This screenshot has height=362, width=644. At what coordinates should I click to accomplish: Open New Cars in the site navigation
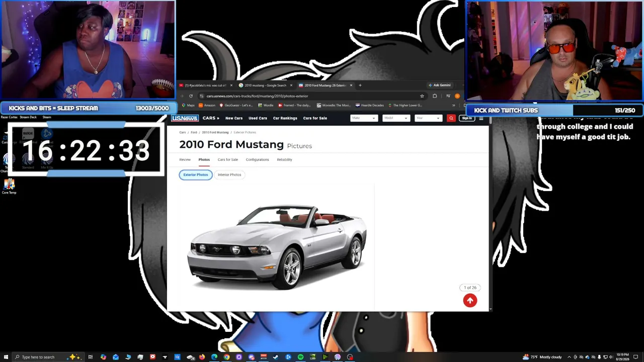pyautogui.click(x=234, y=118)
